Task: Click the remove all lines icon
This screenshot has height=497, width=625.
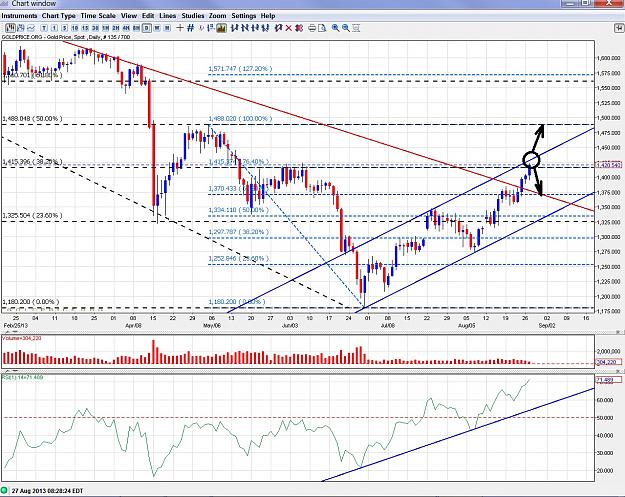Action: point(299,28)
